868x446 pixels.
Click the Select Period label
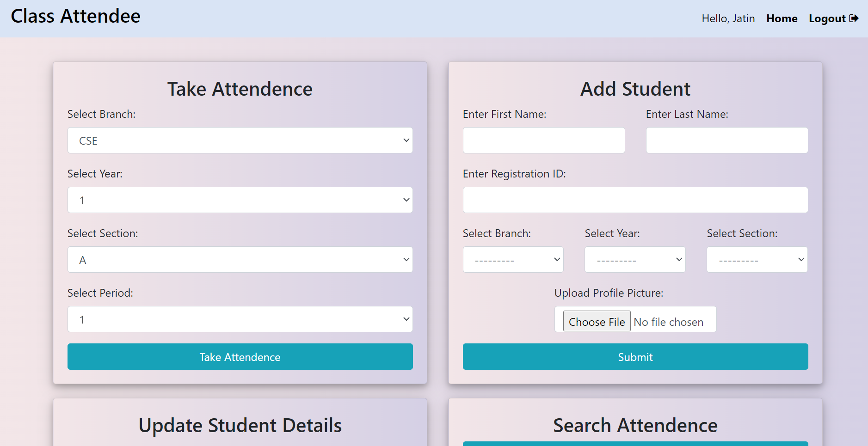coord(100,293)
